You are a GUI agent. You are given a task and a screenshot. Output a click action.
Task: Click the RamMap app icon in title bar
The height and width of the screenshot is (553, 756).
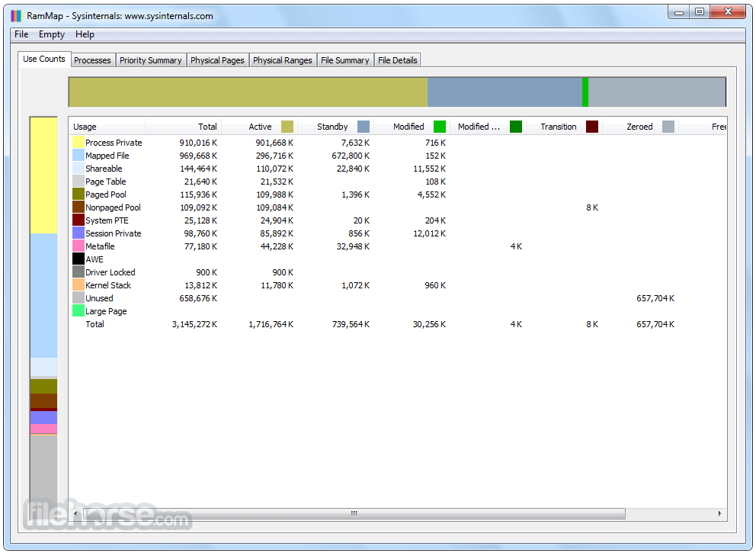(x=16, y=16)
